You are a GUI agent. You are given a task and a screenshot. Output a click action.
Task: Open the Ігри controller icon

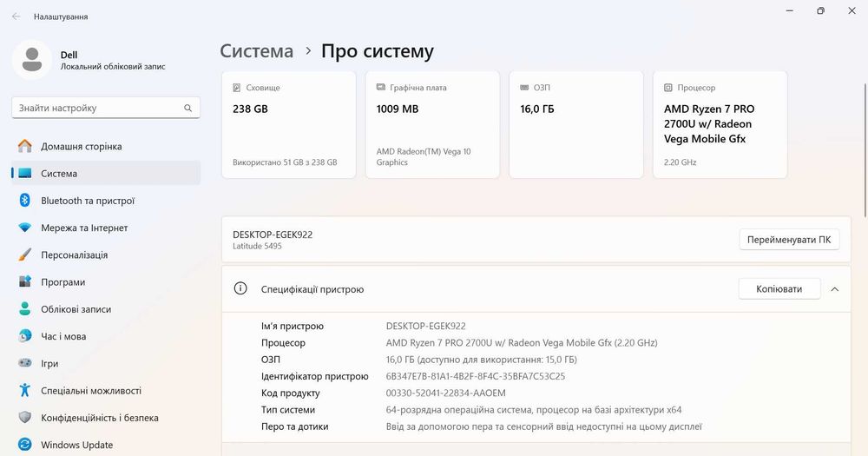point(24,364)
